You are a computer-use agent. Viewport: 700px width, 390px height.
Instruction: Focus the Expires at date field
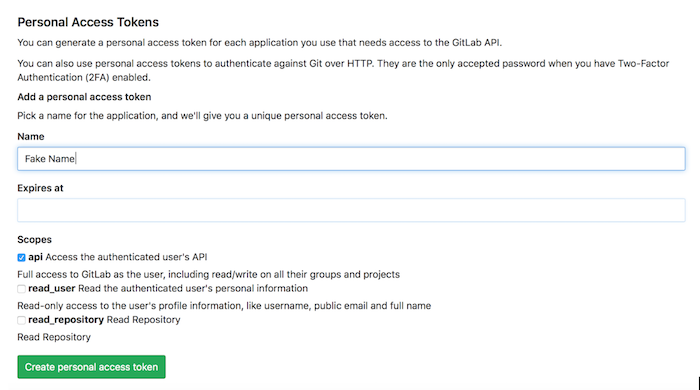[351, 210]
